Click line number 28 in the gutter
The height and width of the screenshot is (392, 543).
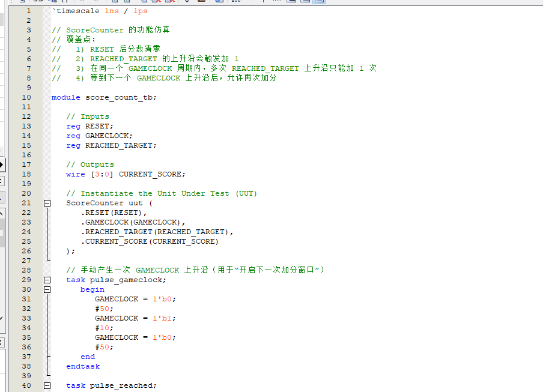26,270
